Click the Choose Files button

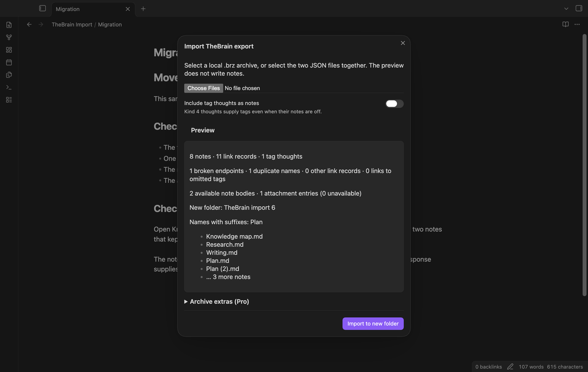[204, 88]
